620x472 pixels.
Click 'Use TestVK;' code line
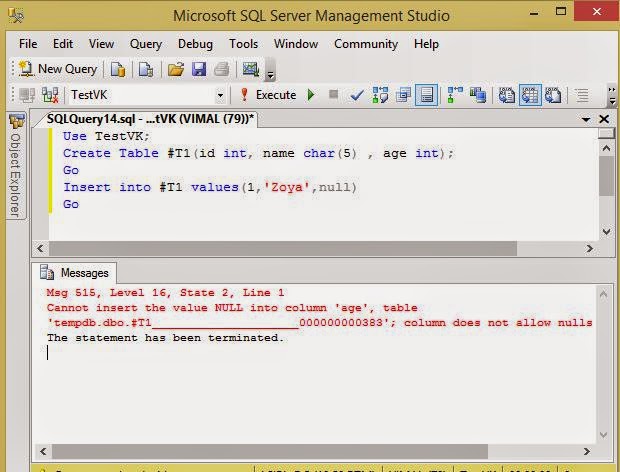pos(106,136)
